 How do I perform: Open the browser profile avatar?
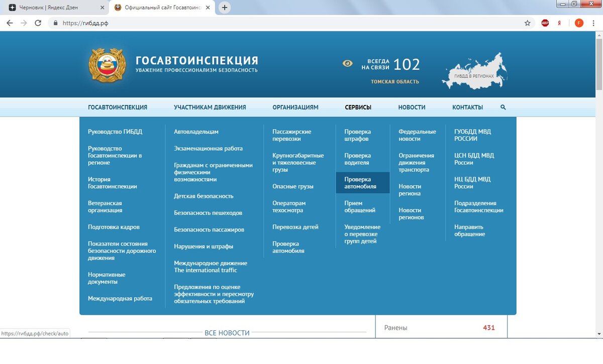coord(579,23)
